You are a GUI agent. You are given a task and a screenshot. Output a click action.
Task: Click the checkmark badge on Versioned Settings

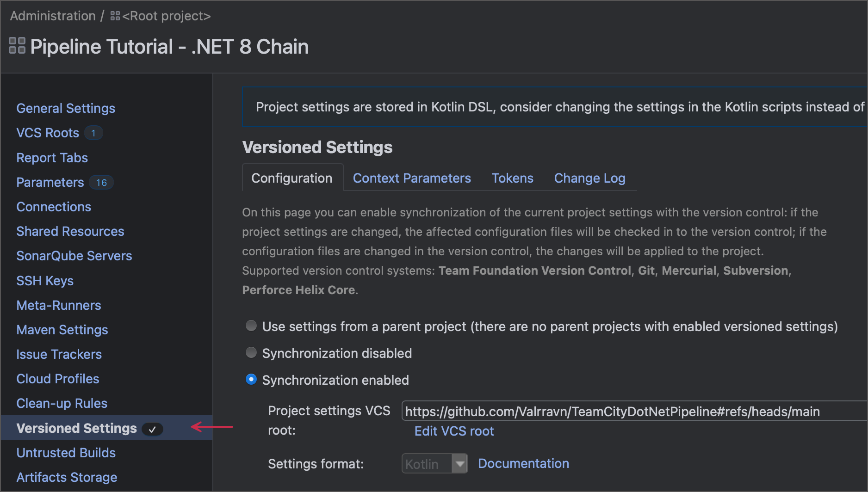click(153, 429)
